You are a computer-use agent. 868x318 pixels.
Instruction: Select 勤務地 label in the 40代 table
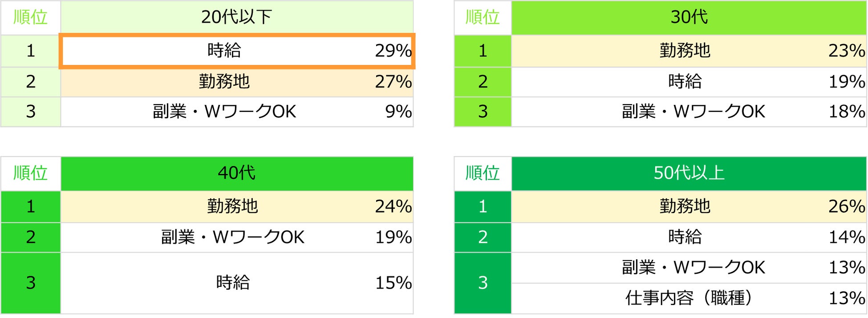[x=232, y=206]
